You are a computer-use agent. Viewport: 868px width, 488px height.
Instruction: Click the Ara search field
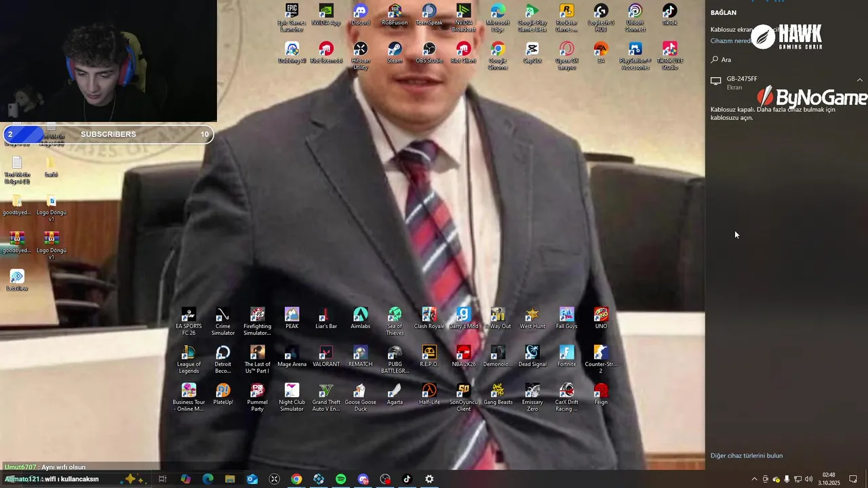787,60
